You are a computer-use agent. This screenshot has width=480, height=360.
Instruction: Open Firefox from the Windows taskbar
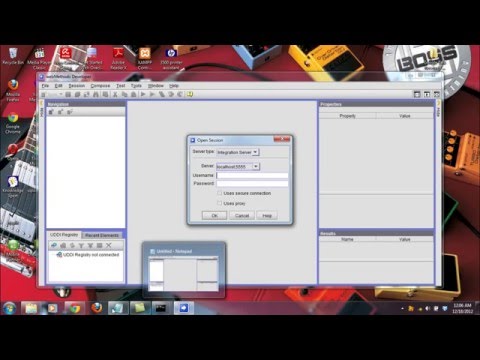(97, 308)
